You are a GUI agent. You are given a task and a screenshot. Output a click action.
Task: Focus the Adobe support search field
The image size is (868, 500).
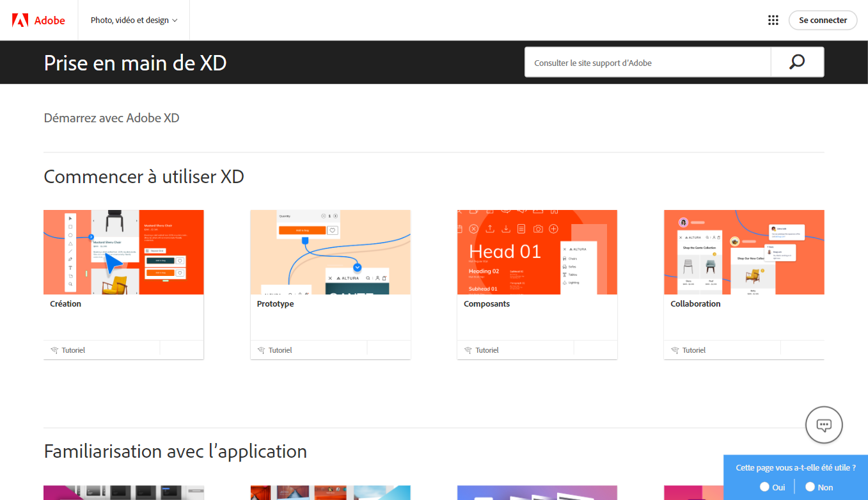648,62
